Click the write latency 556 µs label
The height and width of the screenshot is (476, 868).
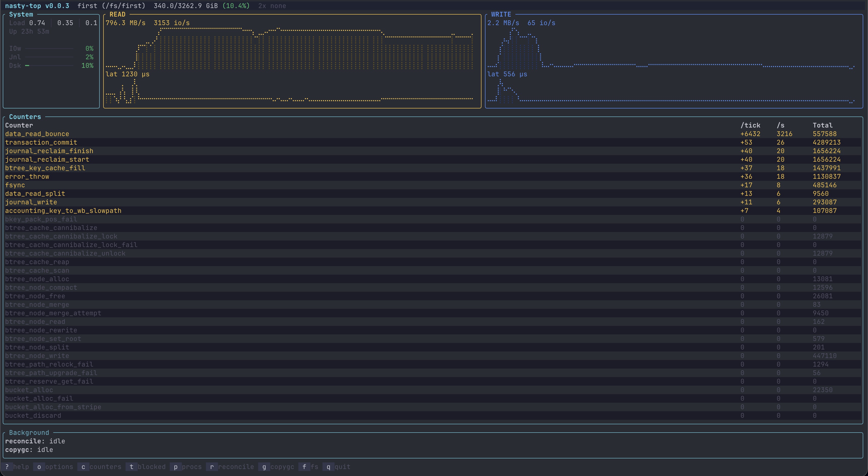507,74
